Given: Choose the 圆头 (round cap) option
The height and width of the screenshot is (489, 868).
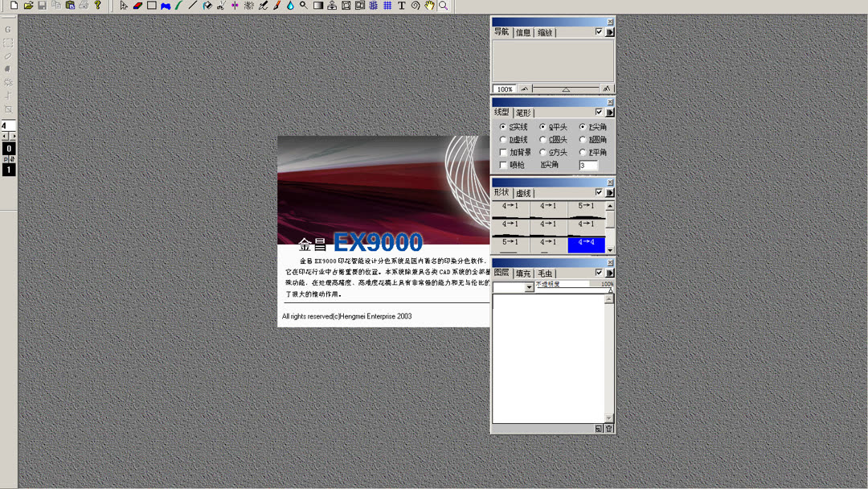Looking at the screenshot, I should pyautogui.click(x=542, y=140).
